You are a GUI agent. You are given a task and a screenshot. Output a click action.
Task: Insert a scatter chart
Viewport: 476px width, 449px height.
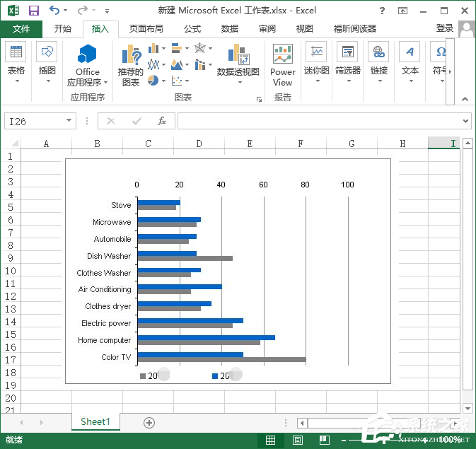coord(177,81)
